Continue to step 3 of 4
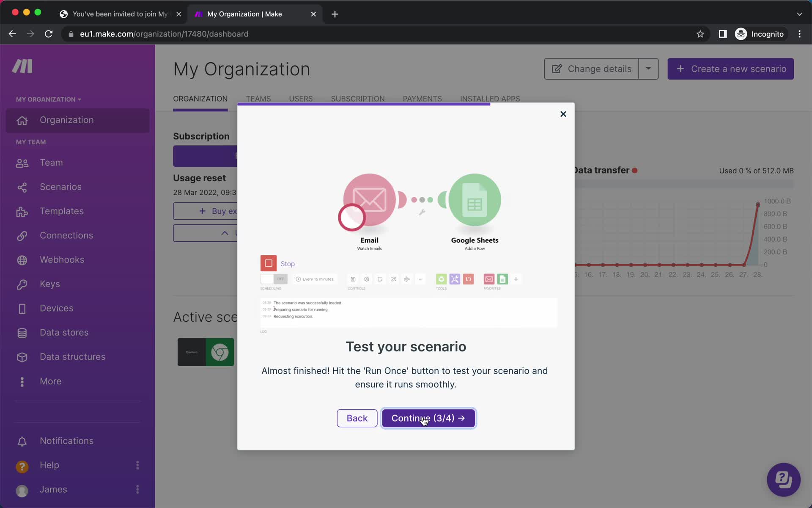The height and width of the screenshot is (508, 812). pyautogui.click(x=428, y=418)
